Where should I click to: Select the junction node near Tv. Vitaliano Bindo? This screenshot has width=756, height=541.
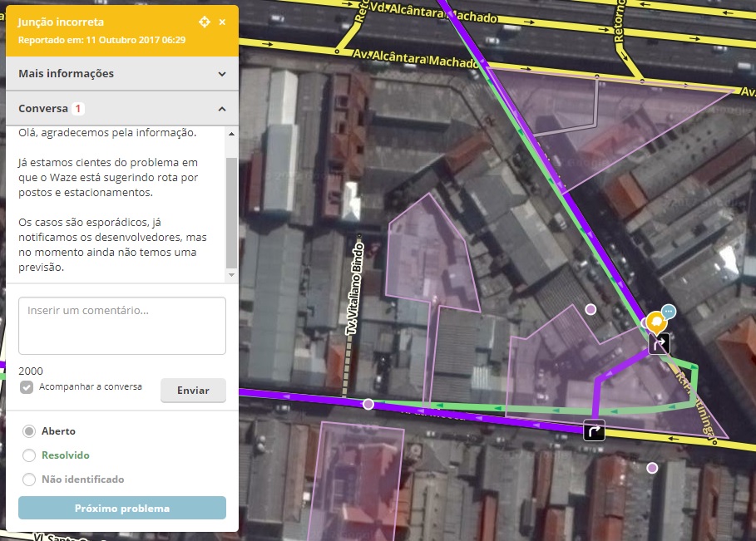(x=368, y=404)
